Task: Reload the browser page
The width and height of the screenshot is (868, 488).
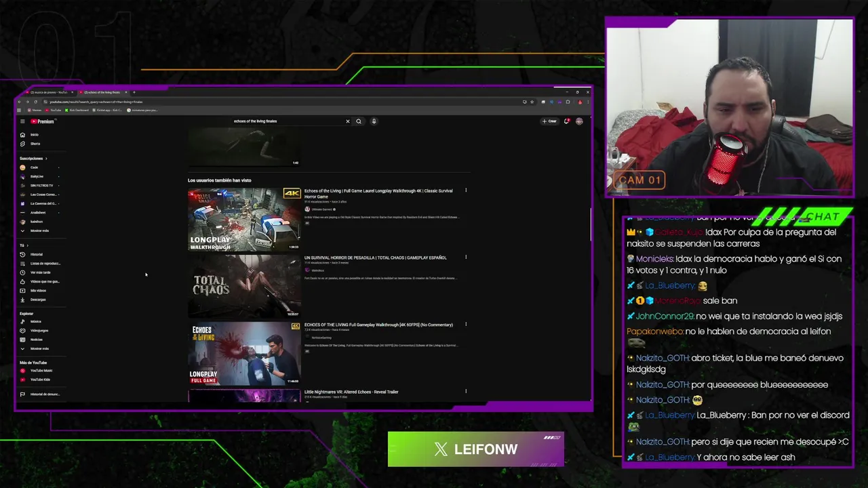Action: pyautogui.click(x=36, y=102)
